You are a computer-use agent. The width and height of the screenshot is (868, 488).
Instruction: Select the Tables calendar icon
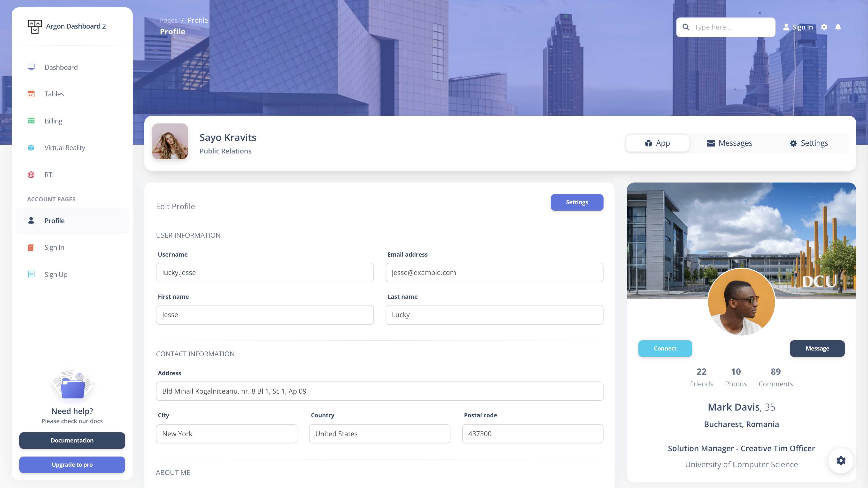(x=31, y=94)
